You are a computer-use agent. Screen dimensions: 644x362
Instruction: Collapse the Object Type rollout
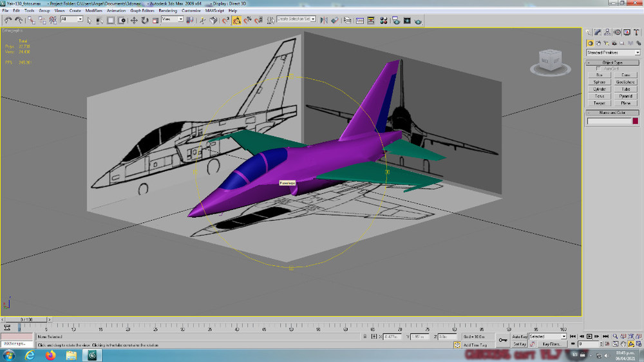pyautogui.click(x=612, y=62)
